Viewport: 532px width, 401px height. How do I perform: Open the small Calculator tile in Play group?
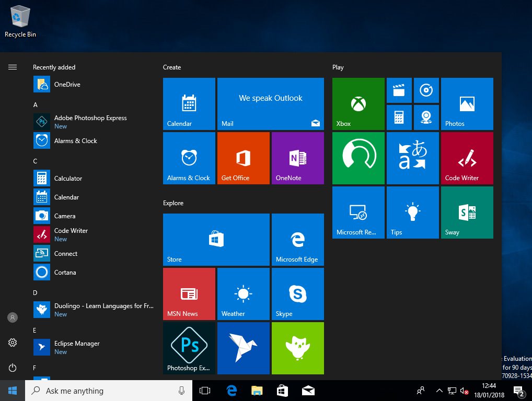[x=399, y=117]
